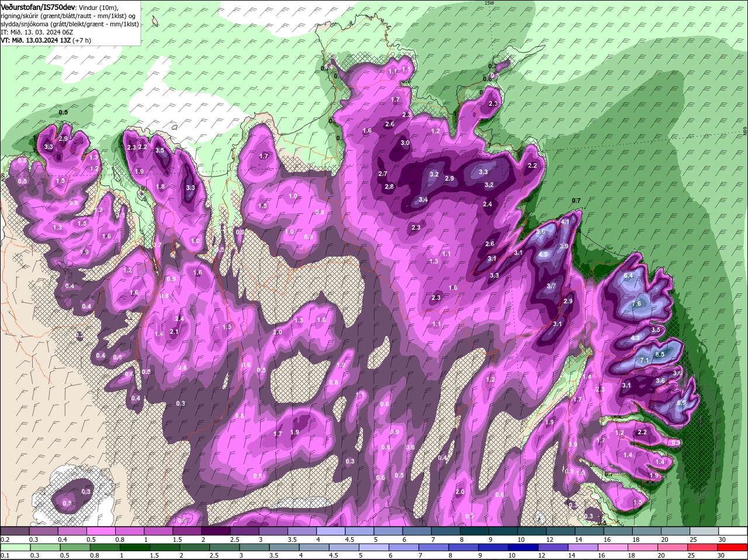Pick the light blue snow swatch between 4 and 4.5

(331, 531)
